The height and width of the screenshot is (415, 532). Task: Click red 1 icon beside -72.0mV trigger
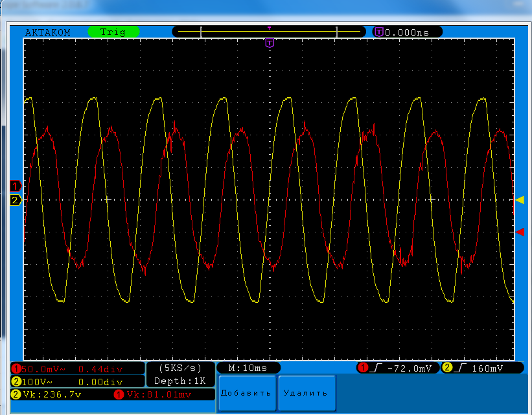coord(363,368)
